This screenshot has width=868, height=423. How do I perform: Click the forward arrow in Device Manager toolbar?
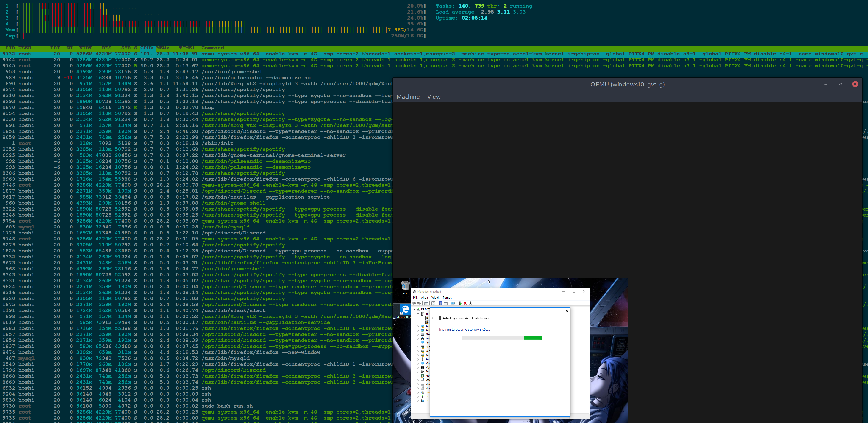pos(419,303)
